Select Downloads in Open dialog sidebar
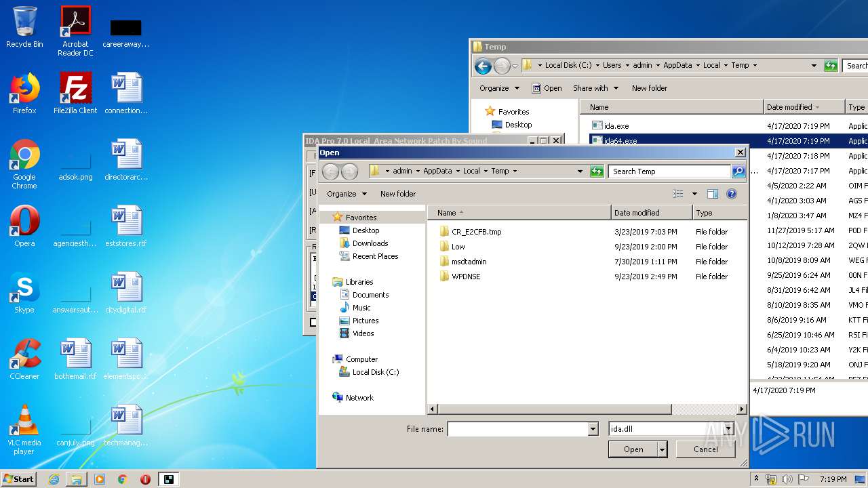 pyautogui.click(x=363, y=243)
